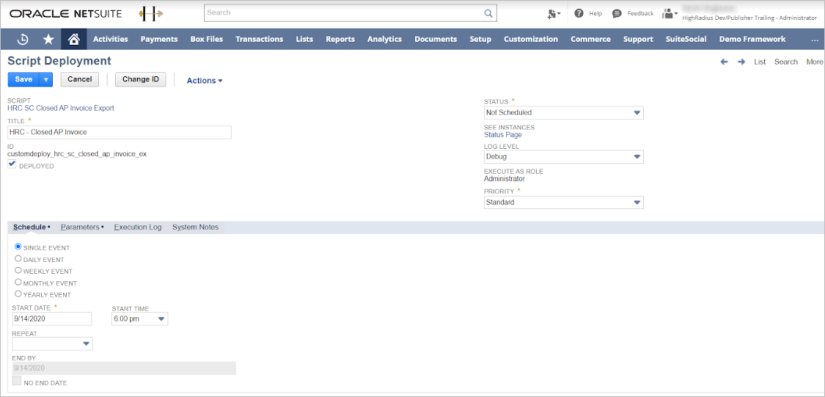This screenshot has width=825, height=397.
Task: Open the Actions dropdown menu
Action: click(x=204, y=80)
